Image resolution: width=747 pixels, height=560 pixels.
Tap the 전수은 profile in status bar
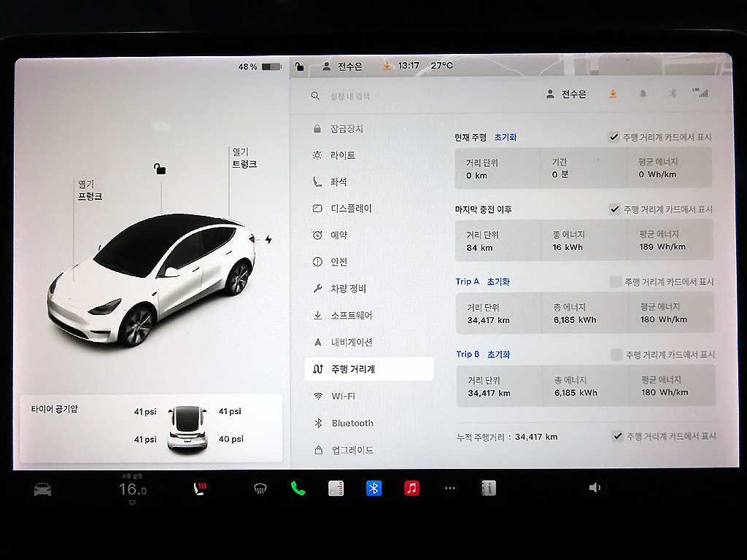point(343,66)
